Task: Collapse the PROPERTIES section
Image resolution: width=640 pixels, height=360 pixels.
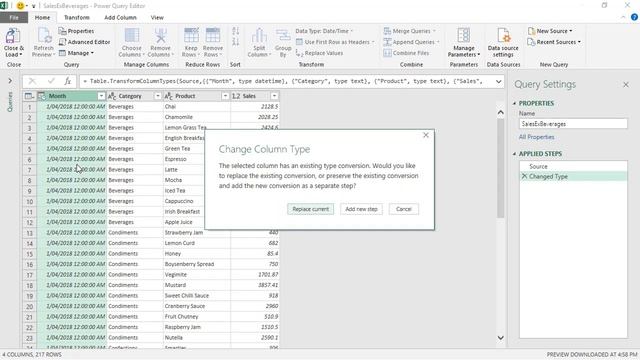Action: [x=514, y=103]
